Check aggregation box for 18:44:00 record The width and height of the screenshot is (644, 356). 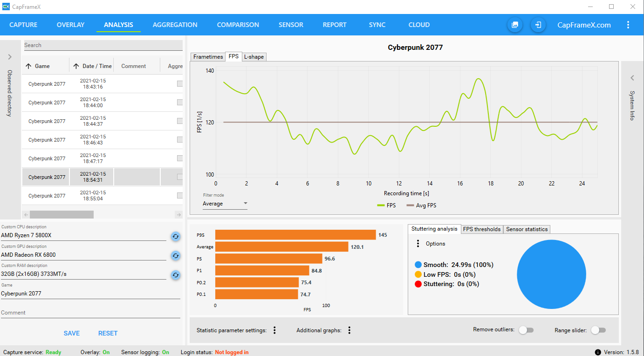coord(180,103)
